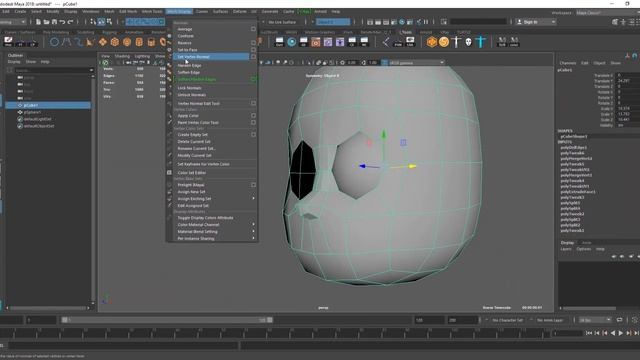Click the orange spiral circle shelf icon

point(444,42)
